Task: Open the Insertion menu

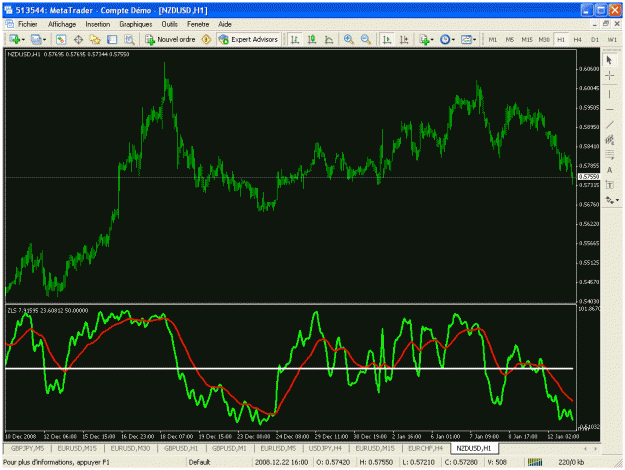Action: 98,24
